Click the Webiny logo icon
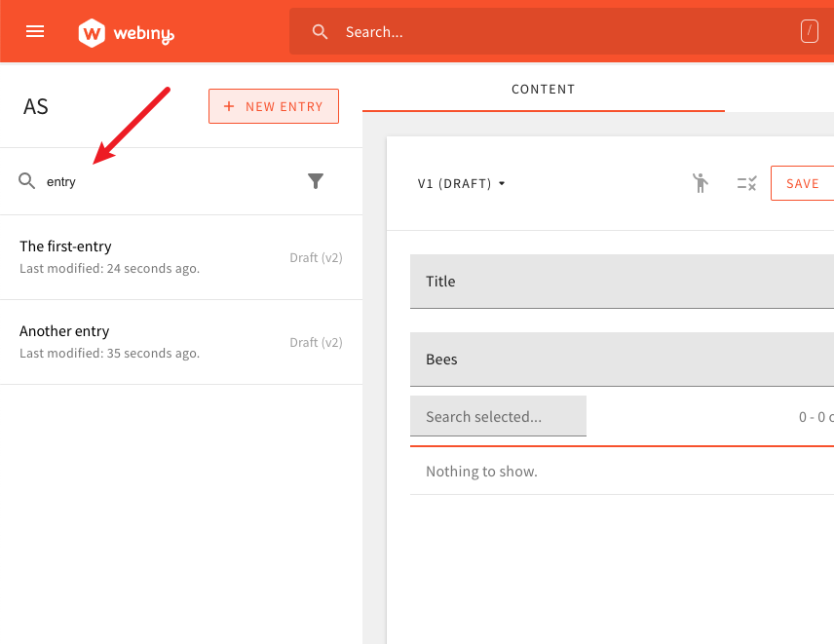This screenshot has width=834, height=644. [x=92, y=31]
